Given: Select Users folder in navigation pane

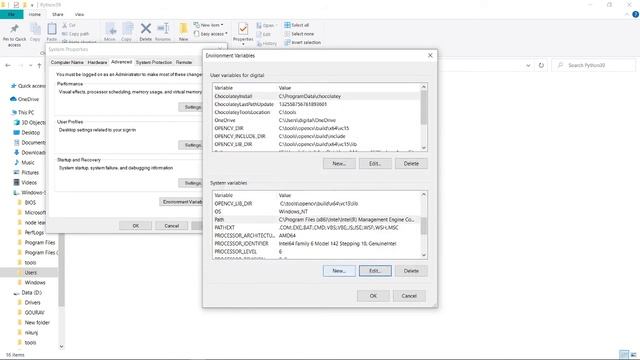Looking at the screenshot, I should [x=29, y=273].
